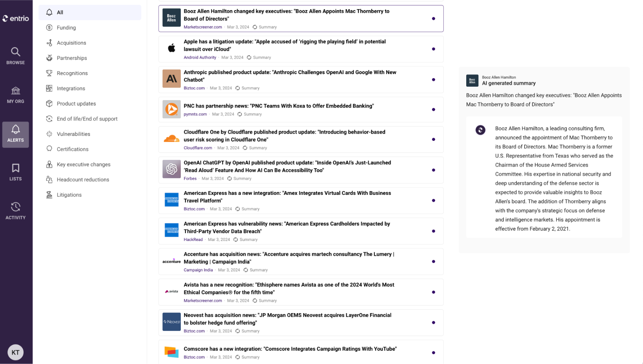Show Summary for the Anthropic chatbot alert

click(x=248, y=88)
